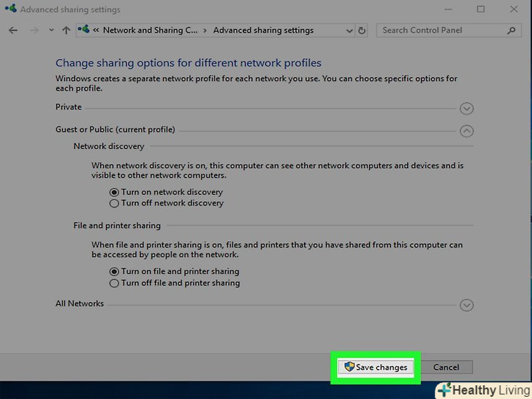Image resolution: width=532 pixels, height=399 pixels.
Task: Maximize the Advanced sharing settings window
Action: 481,9
